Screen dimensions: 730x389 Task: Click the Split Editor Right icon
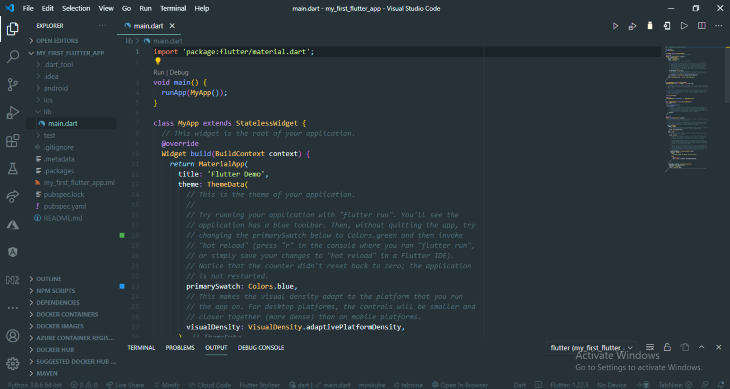(702, 26)
